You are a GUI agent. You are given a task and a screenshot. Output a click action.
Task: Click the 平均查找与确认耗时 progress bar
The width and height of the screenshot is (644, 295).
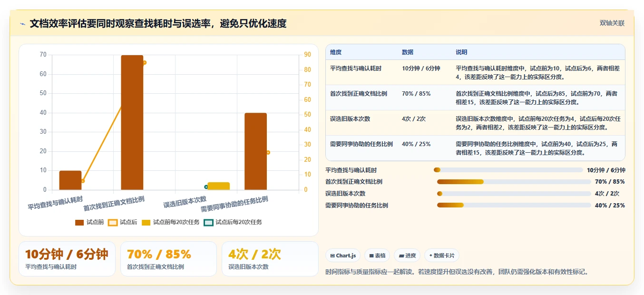coord(508,170)
